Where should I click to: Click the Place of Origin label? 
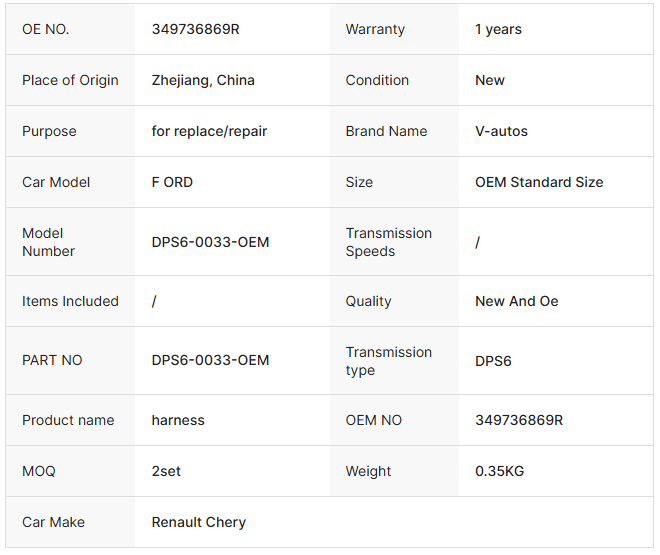(x=70, y=80)
